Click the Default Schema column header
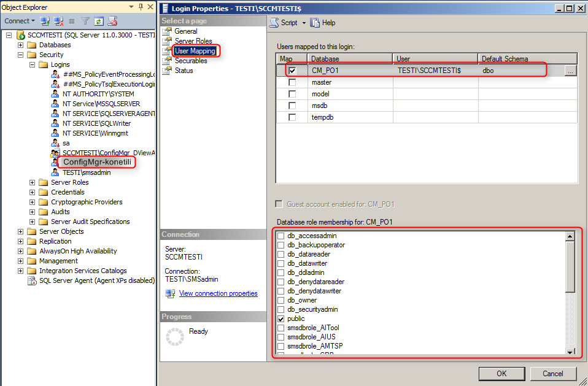This screenshot has width=588, height=386. click(528, 59)
